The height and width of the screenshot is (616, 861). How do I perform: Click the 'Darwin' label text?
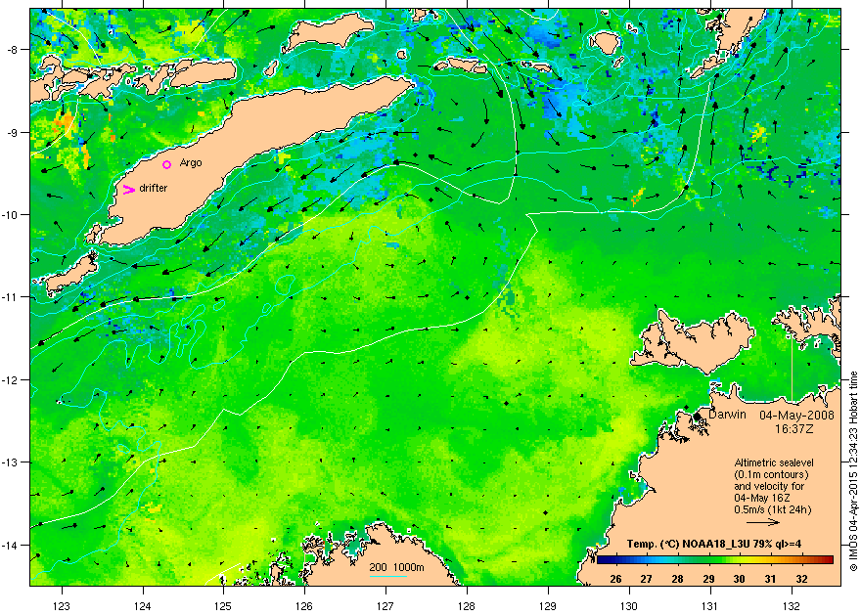727,415
